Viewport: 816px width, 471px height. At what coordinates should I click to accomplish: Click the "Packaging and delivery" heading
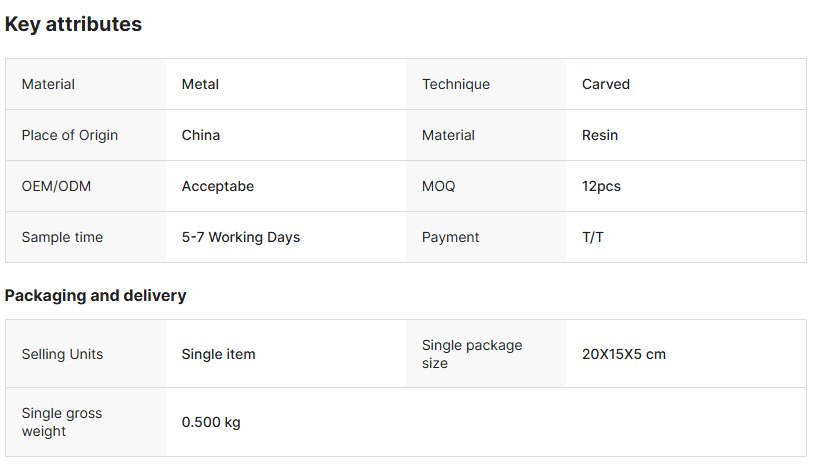tap(95, 296)
